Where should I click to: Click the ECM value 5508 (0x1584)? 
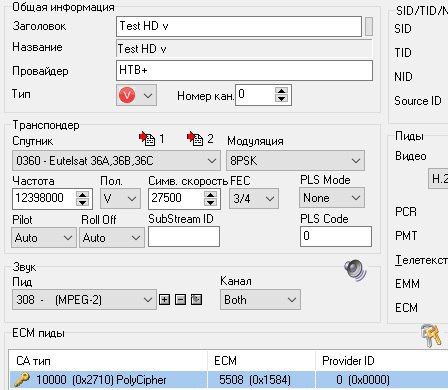pos(255,380)
